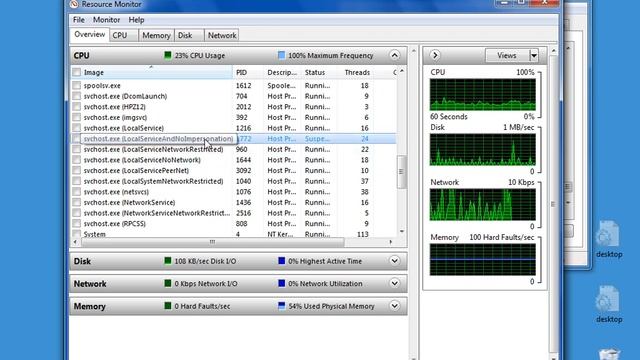Check the svchost.exe (RPCSS) checkbox

(x=76, y=223)
